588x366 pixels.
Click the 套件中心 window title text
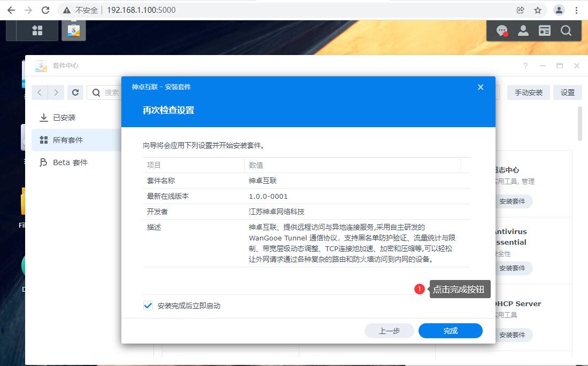66,66
